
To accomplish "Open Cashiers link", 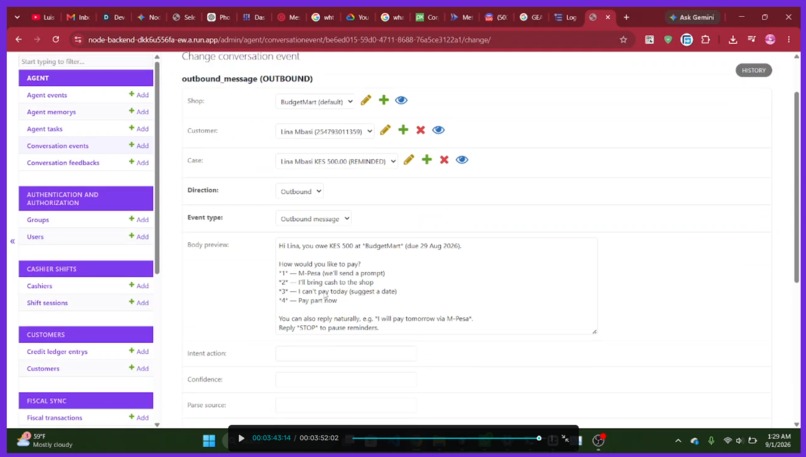I will 40,286.
